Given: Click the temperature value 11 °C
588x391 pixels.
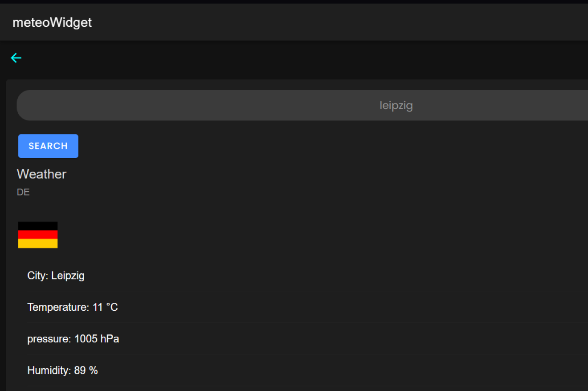Looking at the screenshot, I should pyautogui.click(x=105, y=307).
